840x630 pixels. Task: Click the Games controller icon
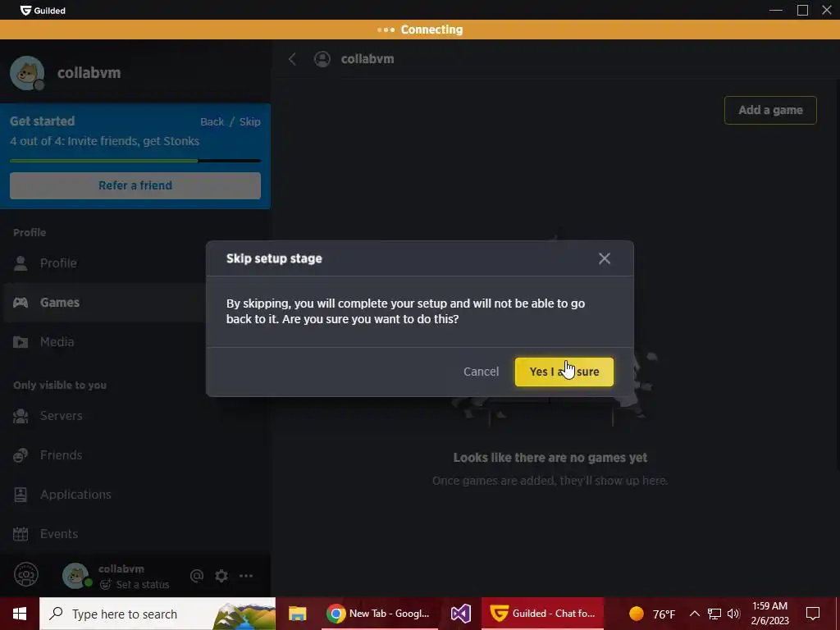click(21, 303)
